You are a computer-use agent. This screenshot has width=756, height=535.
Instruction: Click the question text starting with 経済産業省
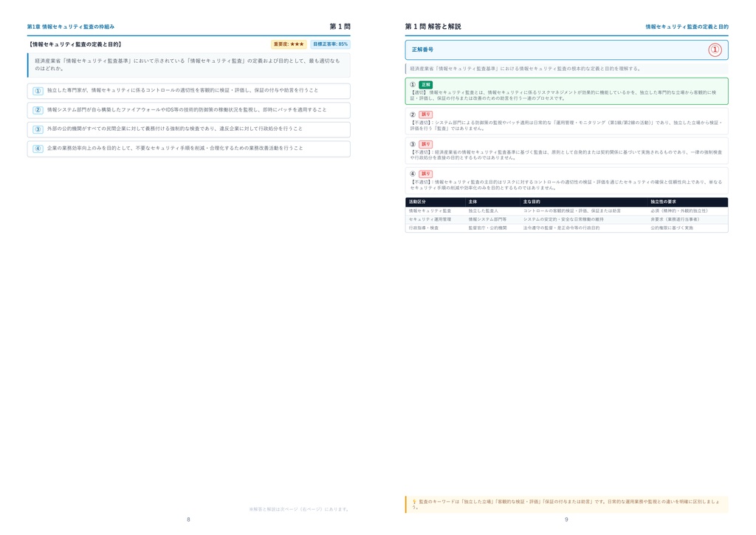pyautogui.click(x=188, y=64)
